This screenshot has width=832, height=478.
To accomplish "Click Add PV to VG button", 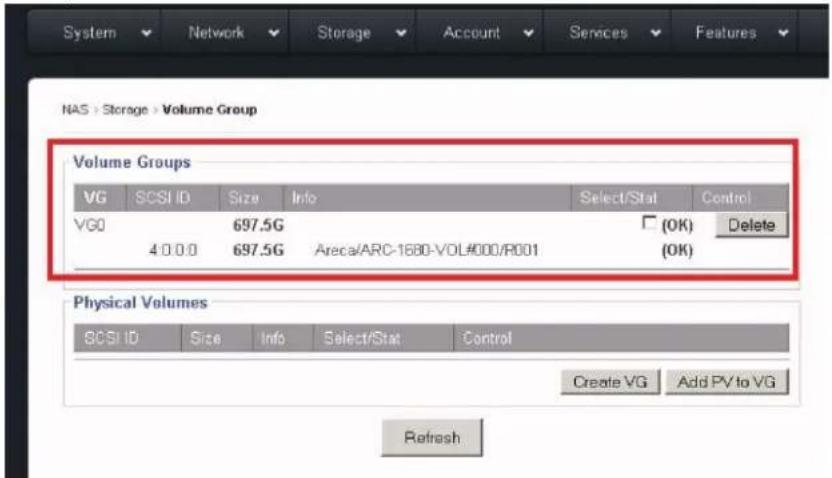I will point(727,382).
